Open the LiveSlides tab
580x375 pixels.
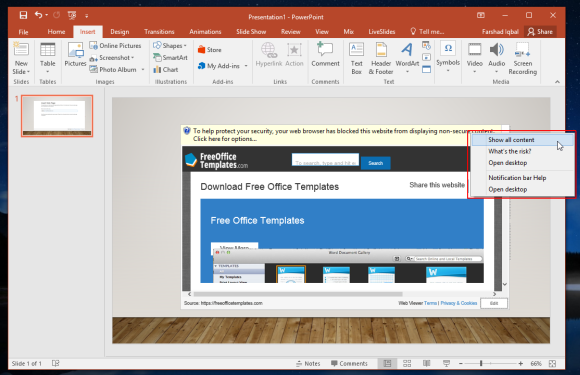pos(382,32)
